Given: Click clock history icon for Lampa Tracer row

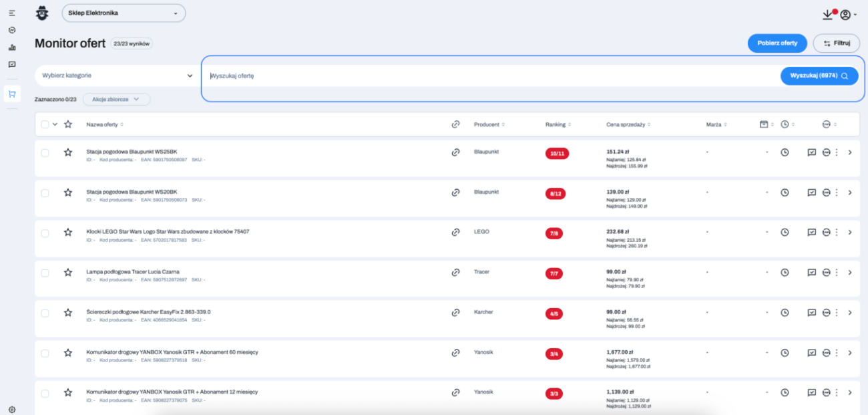Looking at the screenshot, I should tap(785, 273).
